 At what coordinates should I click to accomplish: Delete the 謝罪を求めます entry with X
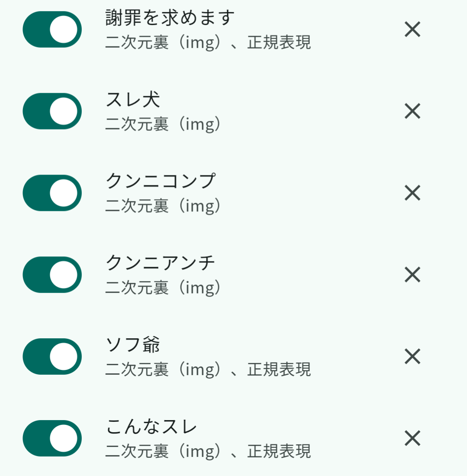[412, 30]
